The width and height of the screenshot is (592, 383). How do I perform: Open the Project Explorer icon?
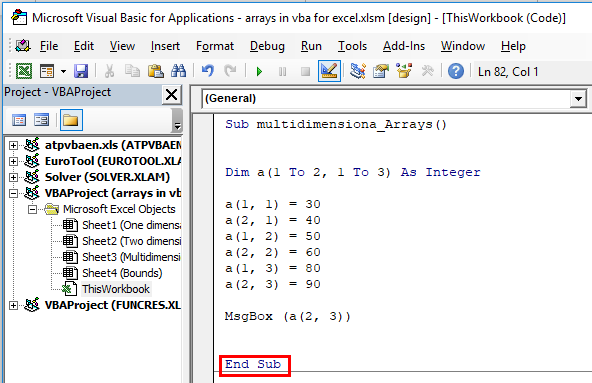point(358,71)
